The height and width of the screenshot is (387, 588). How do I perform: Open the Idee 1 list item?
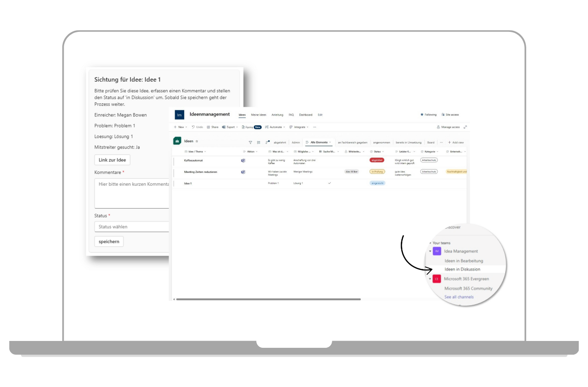[x=188, y=183]
